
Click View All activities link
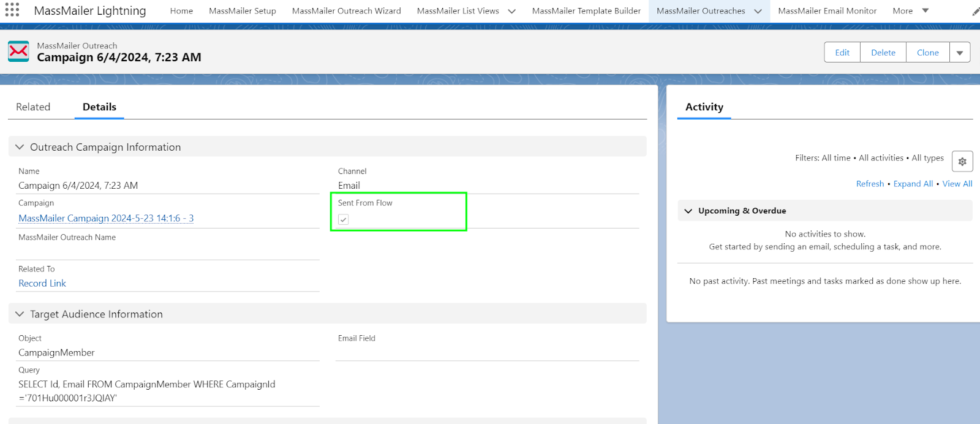pyautogui.click(x=957, y=184)
